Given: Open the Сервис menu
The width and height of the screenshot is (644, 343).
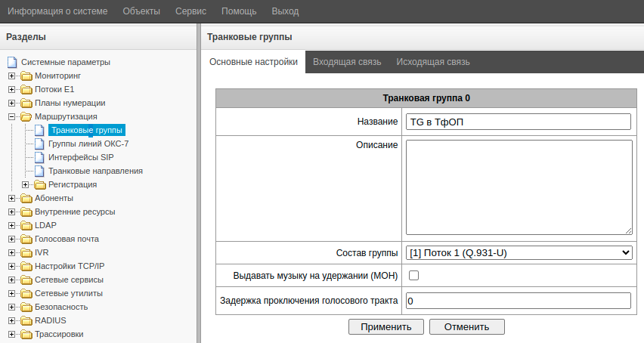Looking at the screenshot, I should pyautogui.click(x=190, y=12).
